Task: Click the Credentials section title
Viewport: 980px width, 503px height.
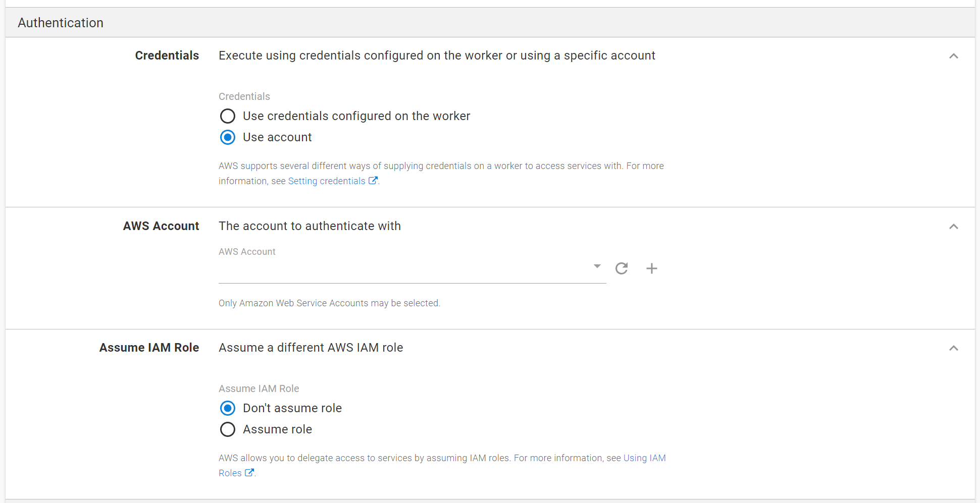Action: tap(167, 55)
